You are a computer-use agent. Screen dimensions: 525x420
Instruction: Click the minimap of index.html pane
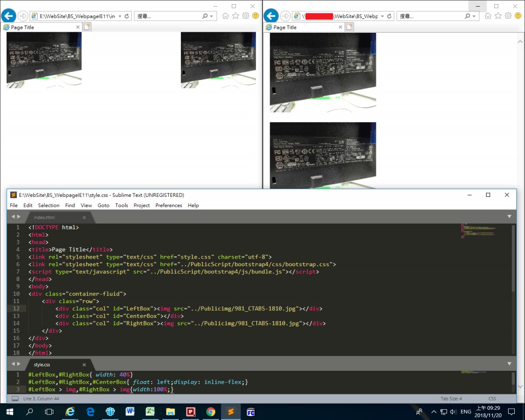click(x=479, y=231)
